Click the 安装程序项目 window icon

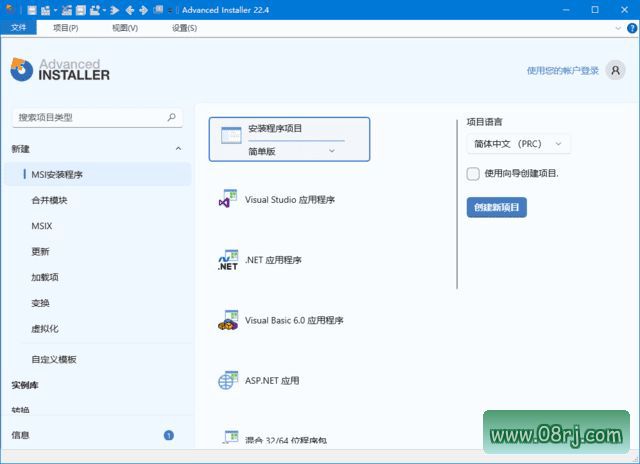click(x=231, y=135)
